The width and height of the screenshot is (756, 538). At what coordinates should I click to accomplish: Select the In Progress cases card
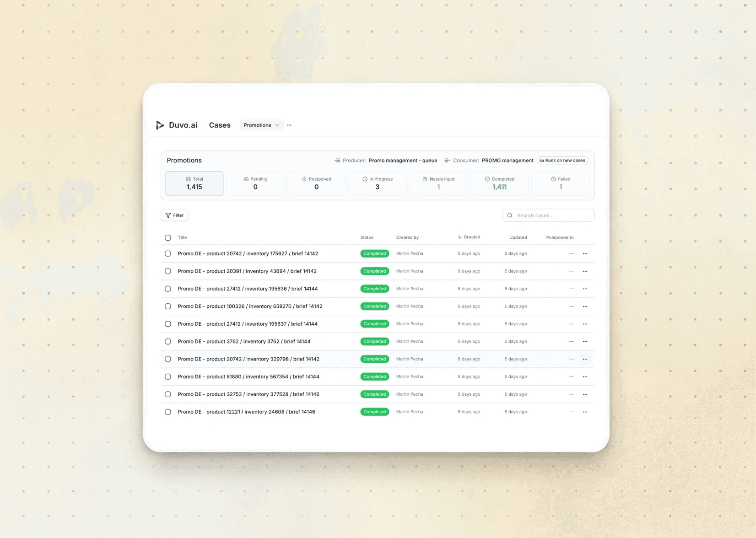(x=378, y=183)
